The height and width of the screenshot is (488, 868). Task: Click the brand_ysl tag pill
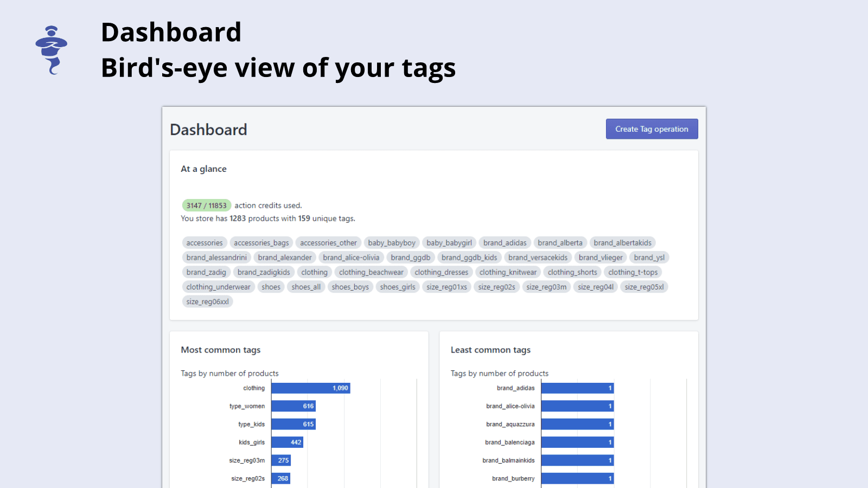(649, 257)
